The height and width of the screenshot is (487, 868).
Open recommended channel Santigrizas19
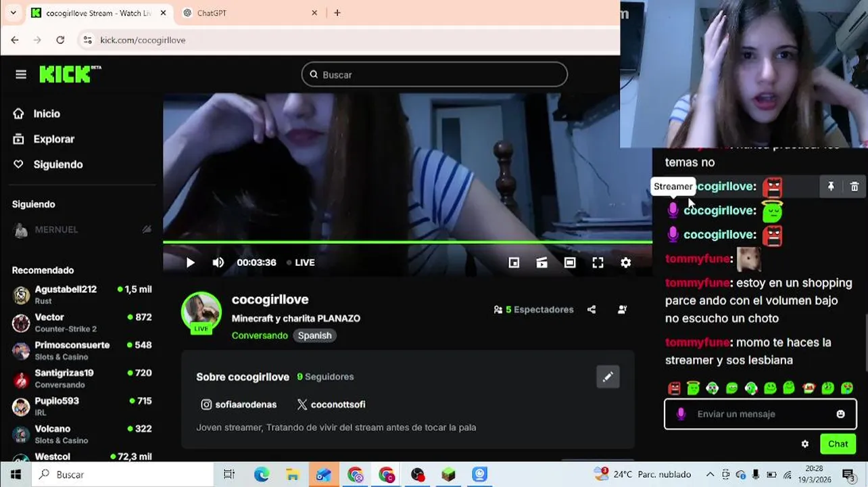click(x=81, y=378)
